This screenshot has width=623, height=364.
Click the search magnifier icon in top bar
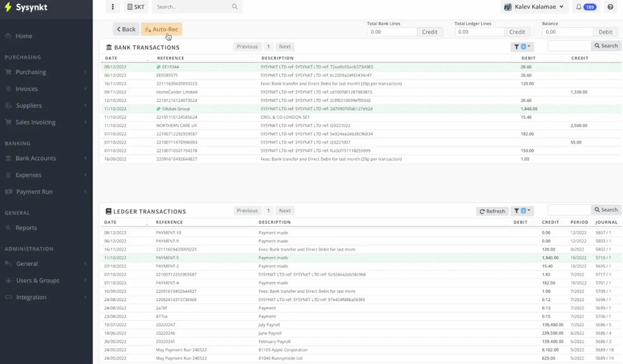tap(234, 7)
